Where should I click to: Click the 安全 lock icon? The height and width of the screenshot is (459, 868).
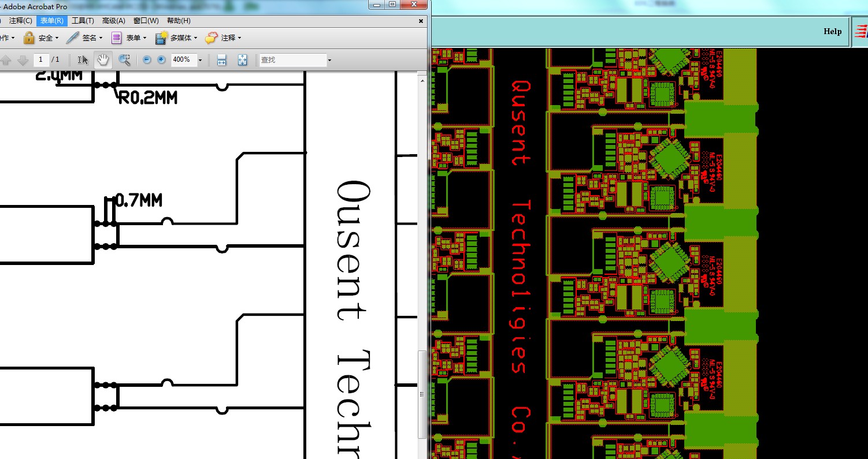click(x=29, y=38)
